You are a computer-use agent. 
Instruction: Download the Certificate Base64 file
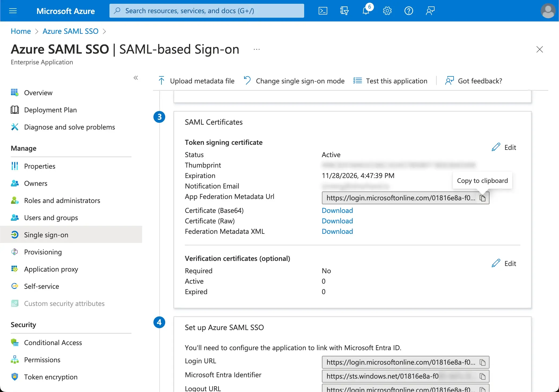[x=337, y=210]
